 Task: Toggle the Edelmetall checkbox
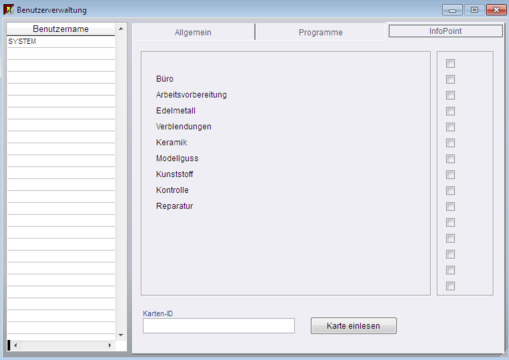pyautogui.click(x=450, y=111)
